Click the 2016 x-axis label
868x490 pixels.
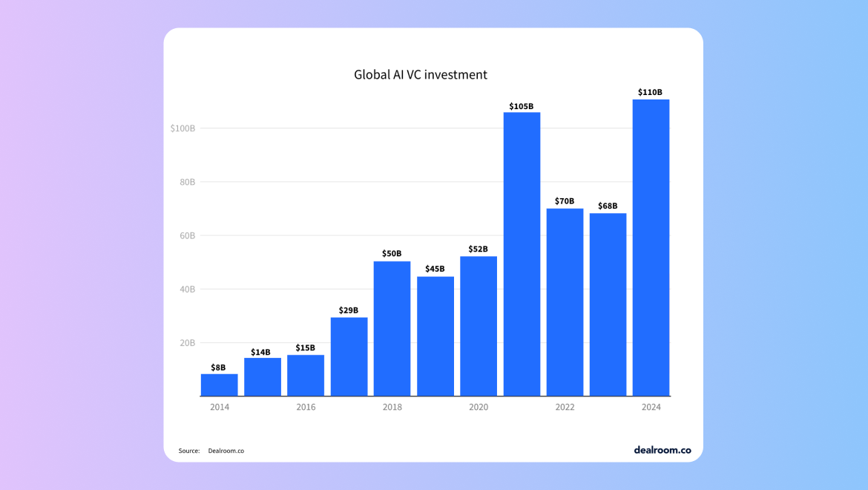(x=306, y=407)
